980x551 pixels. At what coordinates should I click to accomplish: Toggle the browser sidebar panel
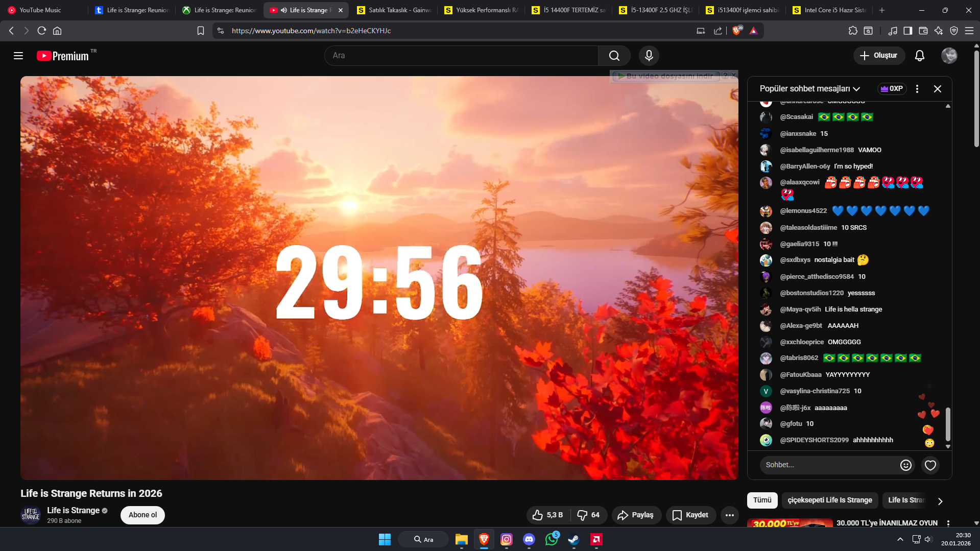(x=907, y=31)
